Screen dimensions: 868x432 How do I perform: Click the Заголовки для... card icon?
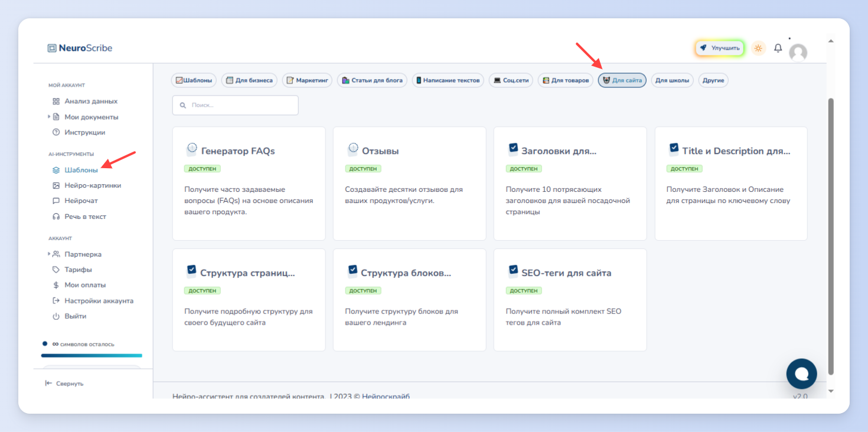click(x=513, y=149)
